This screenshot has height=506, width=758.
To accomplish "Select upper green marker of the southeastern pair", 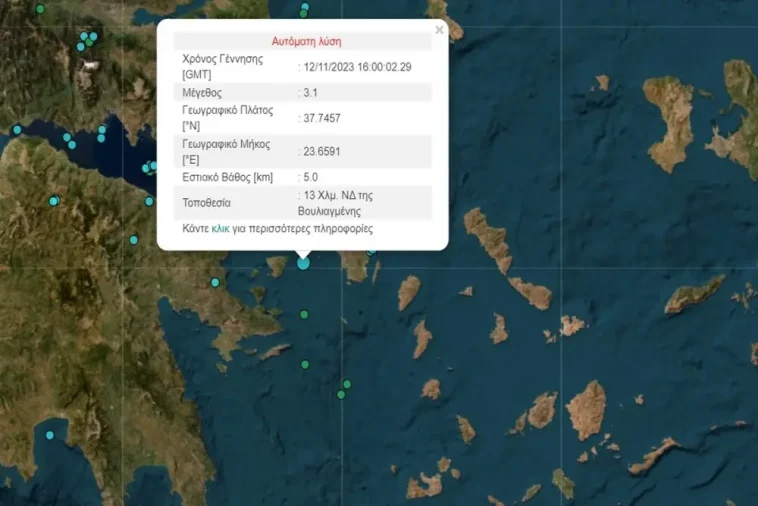I will tap(347, 384).
